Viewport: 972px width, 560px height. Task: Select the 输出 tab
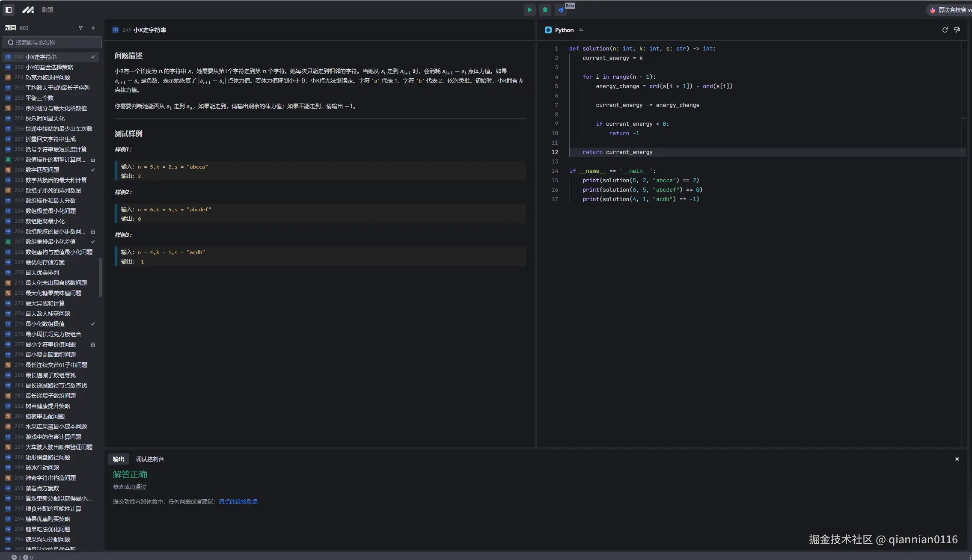pos(119,459)
